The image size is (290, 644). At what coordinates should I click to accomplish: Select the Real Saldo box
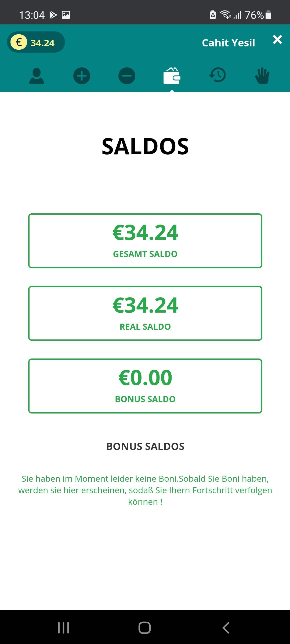click(x=145, y=313)
